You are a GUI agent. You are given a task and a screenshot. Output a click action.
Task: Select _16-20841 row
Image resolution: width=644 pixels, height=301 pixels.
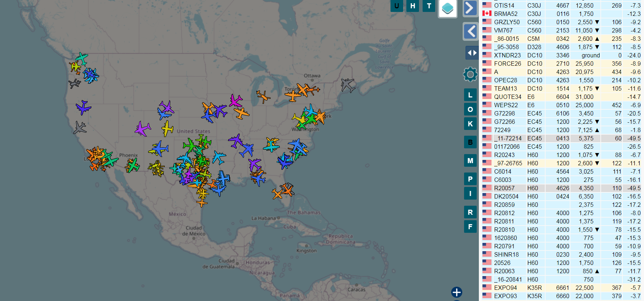tap(561, 279)
